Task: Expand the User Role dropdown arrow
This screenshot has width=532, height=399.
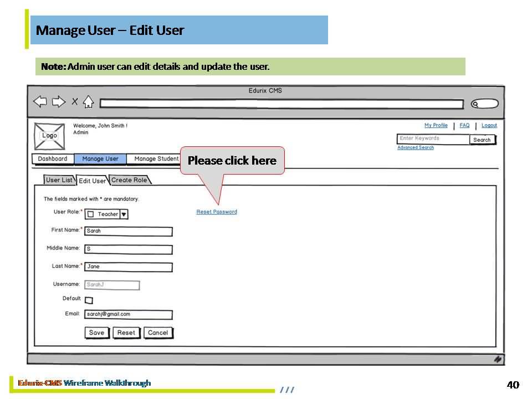Action: pos(124,214)
